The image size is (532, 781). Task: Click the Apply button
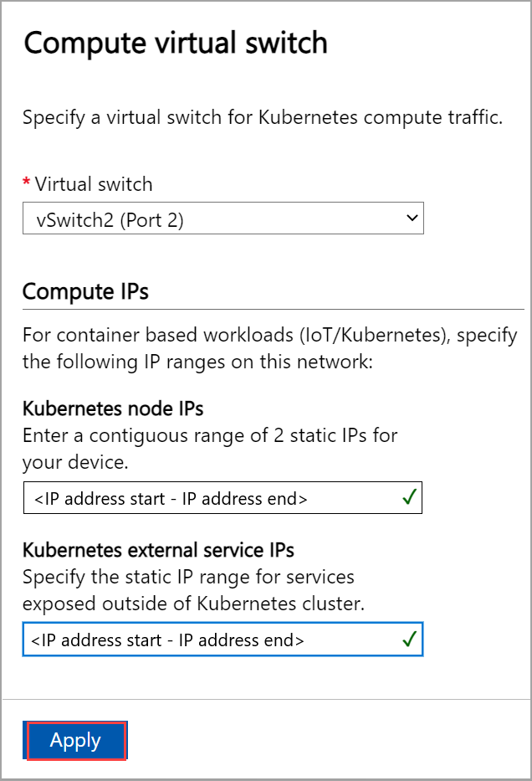click(75, 740)
